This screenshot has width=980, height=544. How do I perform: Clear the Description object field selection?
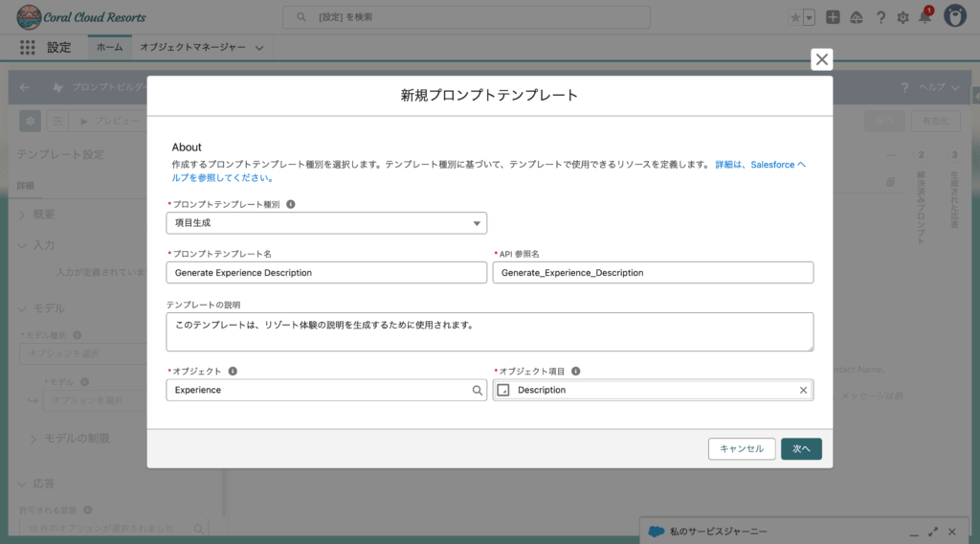[x=803, y=391]
